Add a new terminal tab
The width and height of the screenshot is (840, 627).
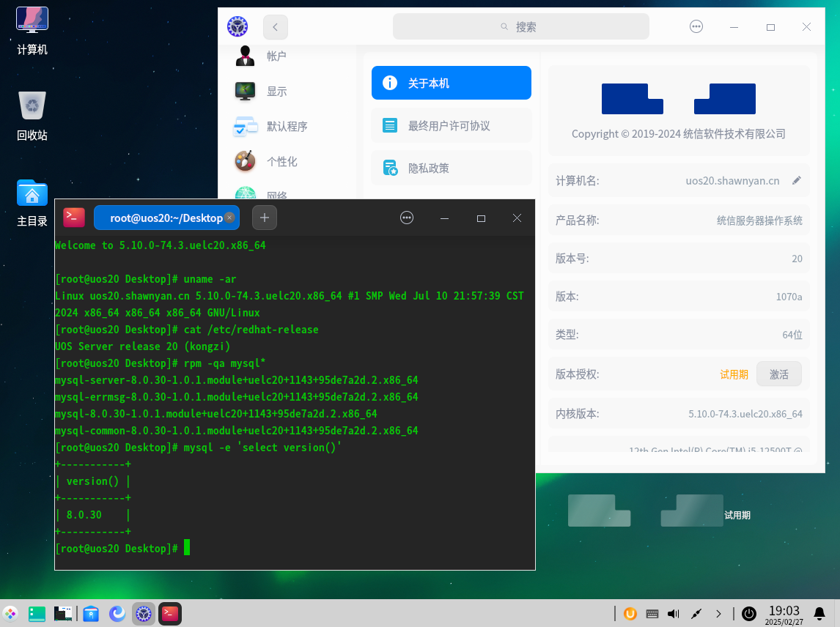point(264,218)
